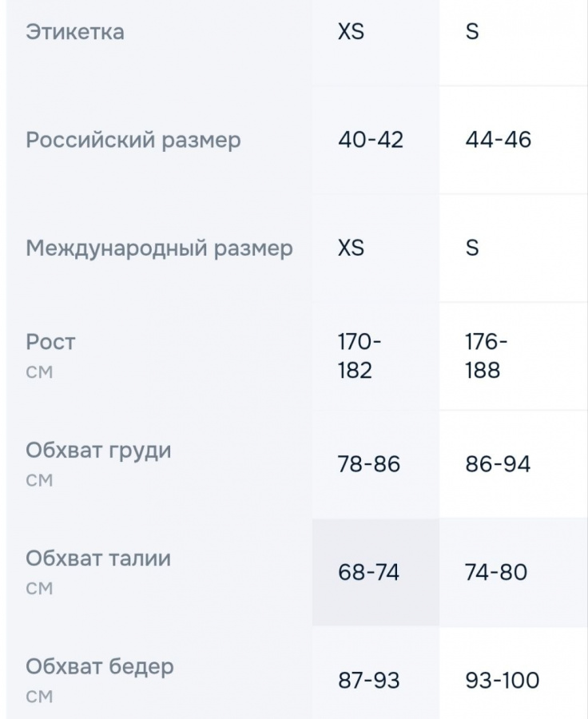Click the Обхват груди row label
Viewport: 588px width, 719px height.
point(98,451)
